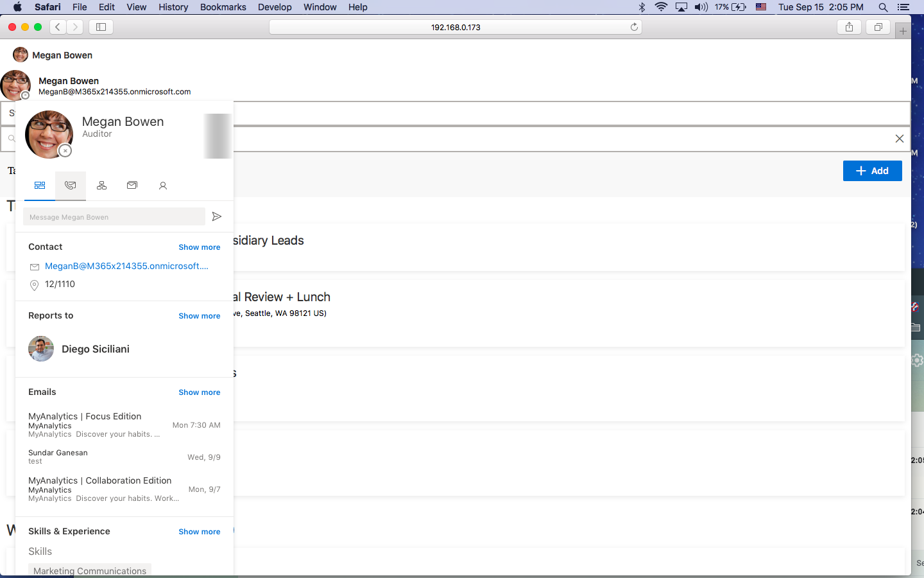Open the Bookmarks menu
Viewport: 924px width, 578px height.
pos(223,7)
